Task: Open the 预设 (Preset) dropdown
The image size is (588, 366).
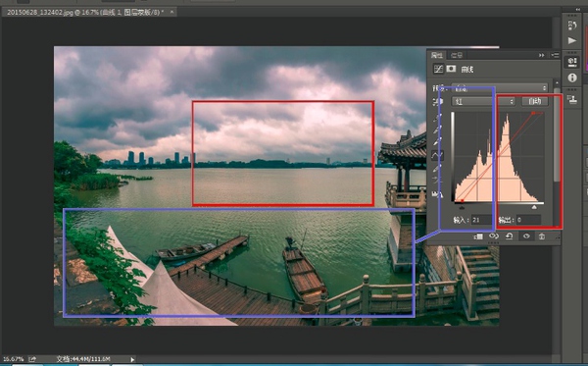Action: pos(500,88)
